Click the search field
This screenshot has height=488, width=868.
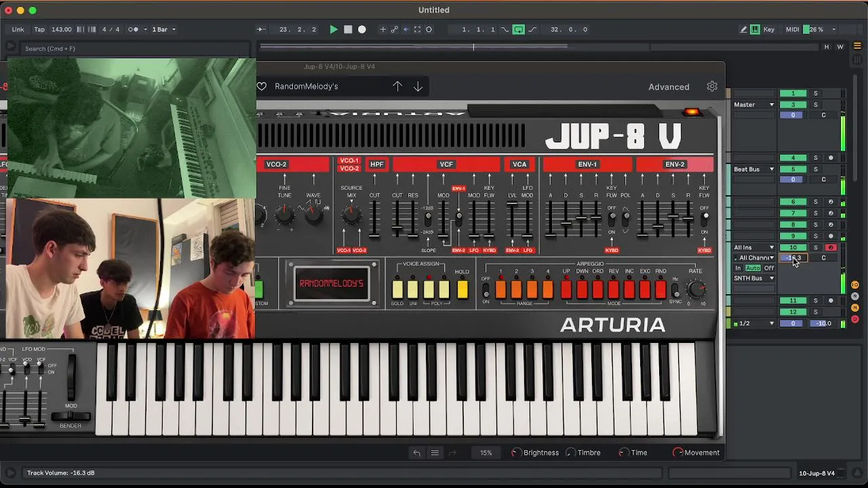[x=136, y=49]
